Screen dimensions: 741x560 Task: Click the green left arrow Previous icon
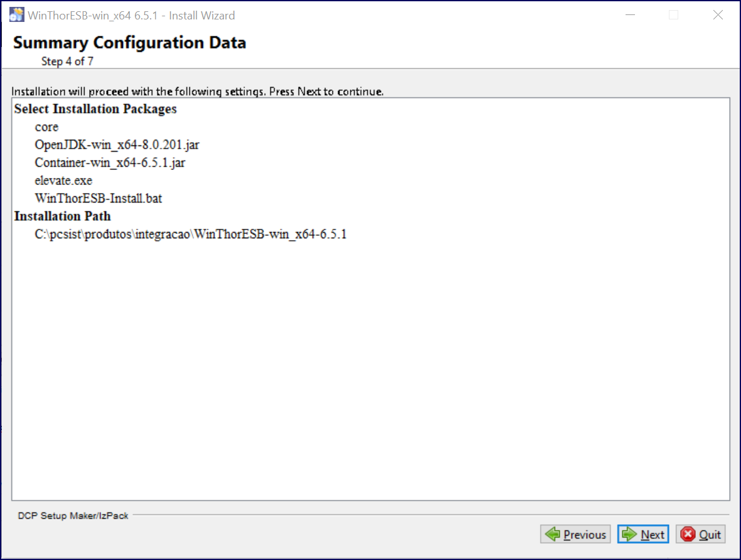click(552, 534)
